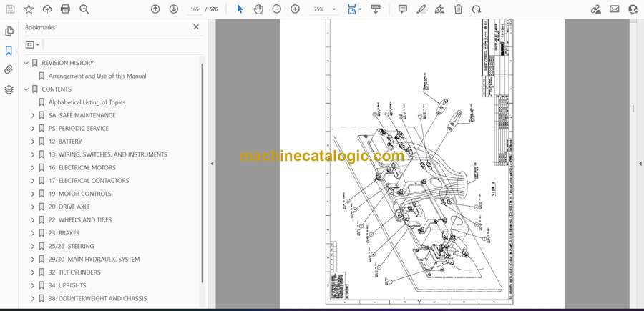Viewport: 644px width, 311px height.
Task: Add a comment note
Action: tap(403, 9)
